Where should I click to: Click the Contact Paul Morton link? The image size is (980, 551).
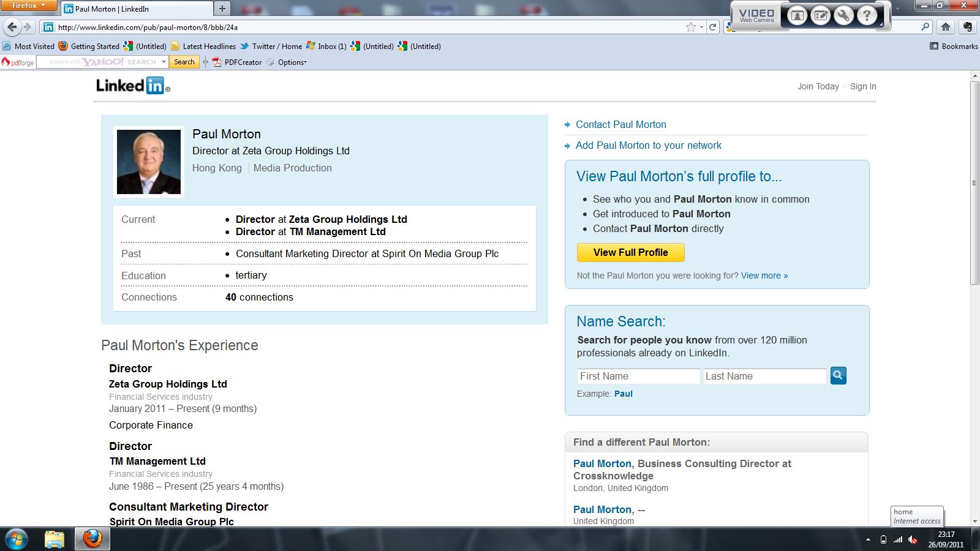click(x=621, y=124)
